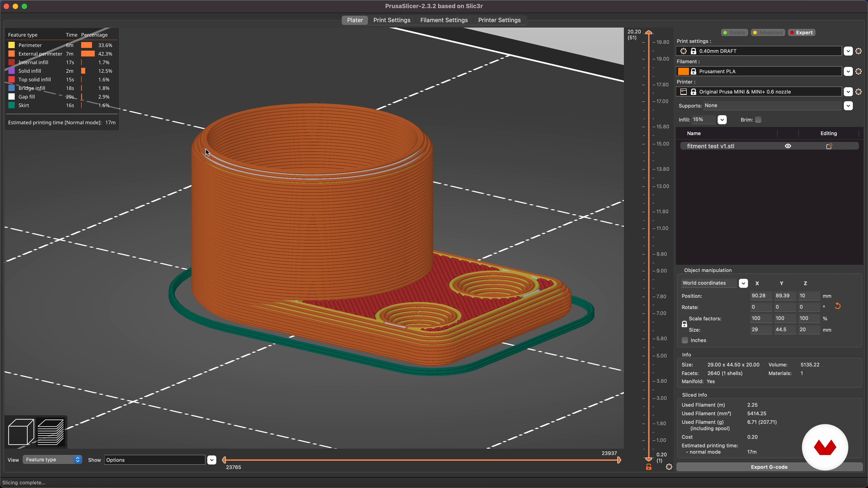Screen dimensions: 868x488
Task: Click the Scale factors X field
Action: pos(761,318)
